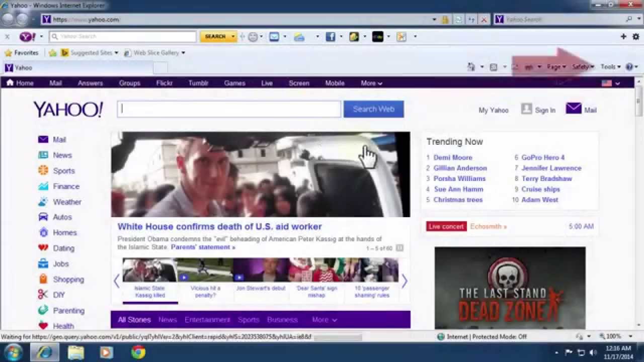Open the Homes sidebar icon
The width and height of the screenshot is (644, 362).
click(x=43, y=233)
